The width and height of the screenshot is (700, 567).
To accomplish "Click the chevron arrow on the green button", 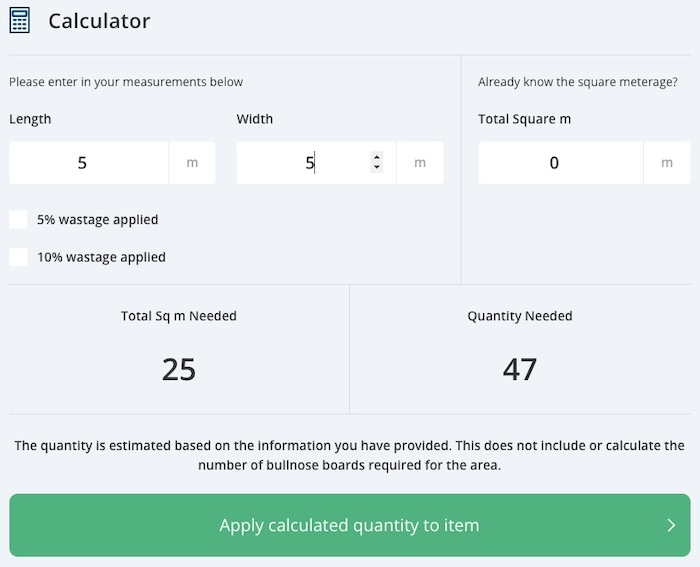I will tap(671, 525).
